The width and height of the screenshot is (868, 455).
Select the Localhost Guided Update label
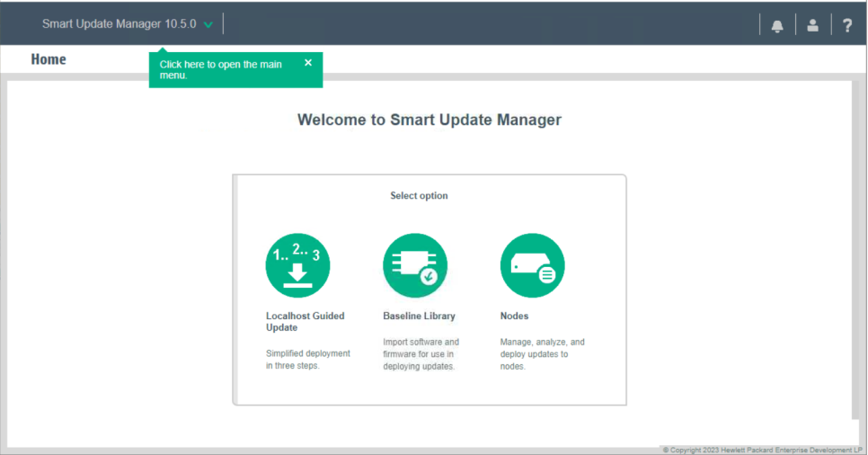tap(305, 321)
